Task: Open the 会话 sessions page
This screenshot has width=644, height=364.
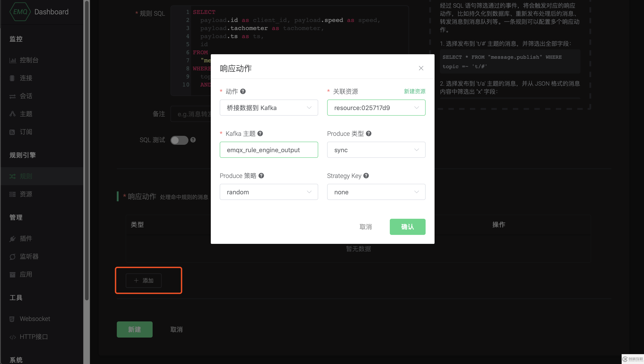Action: click(x=26, y=96)
